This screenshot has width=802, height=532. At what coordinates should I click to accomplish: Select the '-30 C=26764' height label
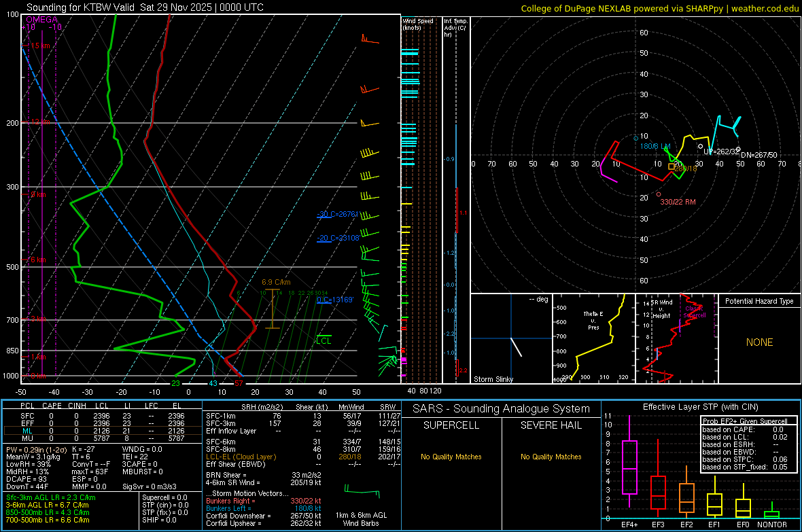tap(338, 214)
